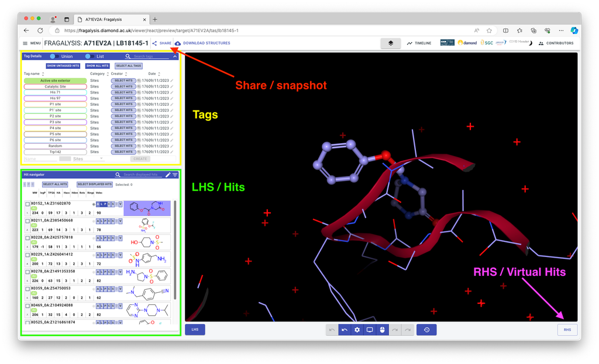Image resolution: width=599 pixels, height=364 pixels.
Task: Click the SHARE snapshot button
Action: pos(162,43)
